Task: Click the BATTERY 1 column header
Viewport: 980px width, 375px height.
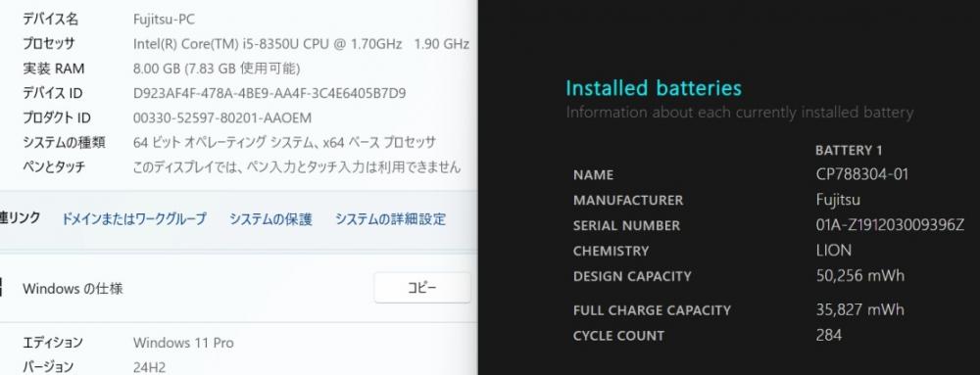Action: point(849,151)
